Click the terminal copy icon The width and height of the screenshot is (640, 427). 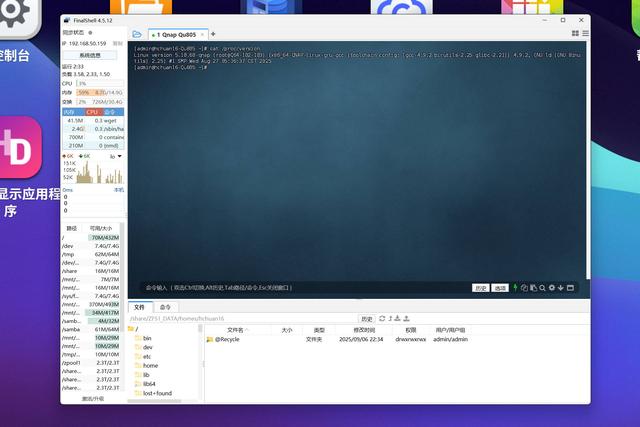point(524,288)
